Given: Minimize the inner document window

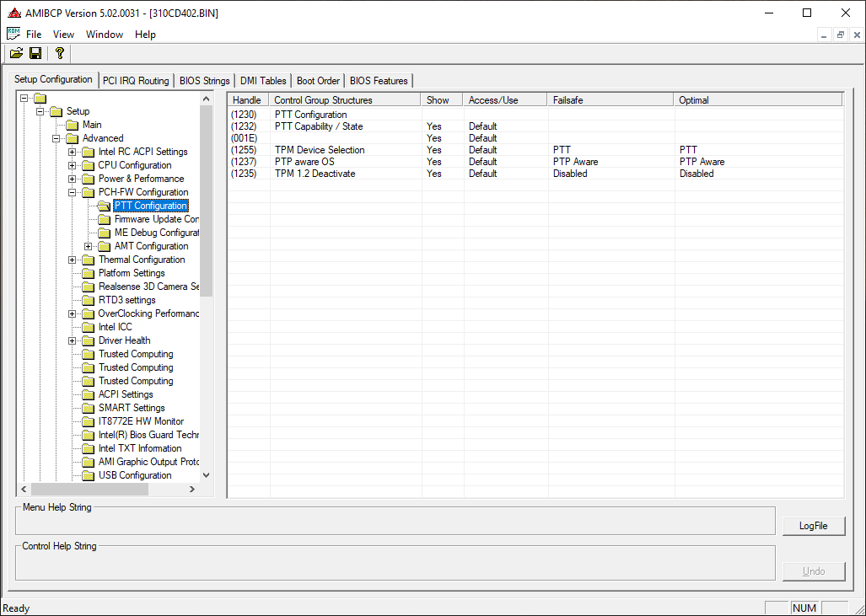Looking at the screenshot, I should (x=824, y=35).
